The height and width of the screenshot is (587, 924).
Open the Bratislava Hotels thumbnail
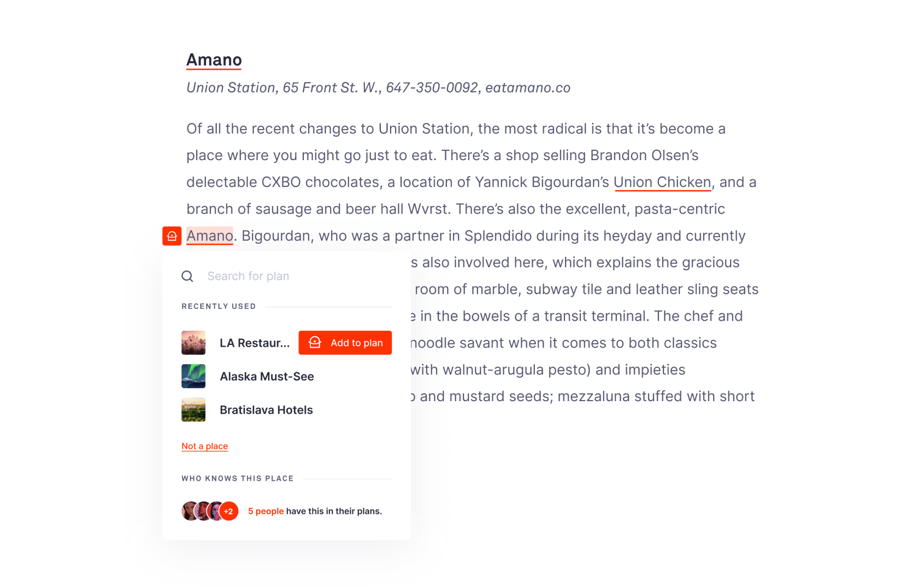coord(193,410)
